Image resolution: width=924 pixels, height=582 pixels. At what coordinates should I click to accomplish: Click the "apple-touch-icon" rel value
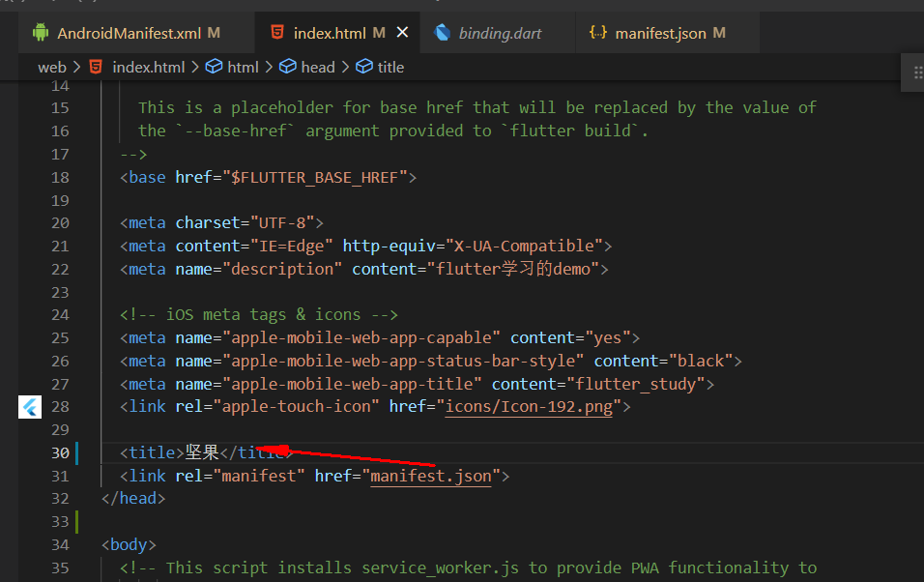(296, 406)
